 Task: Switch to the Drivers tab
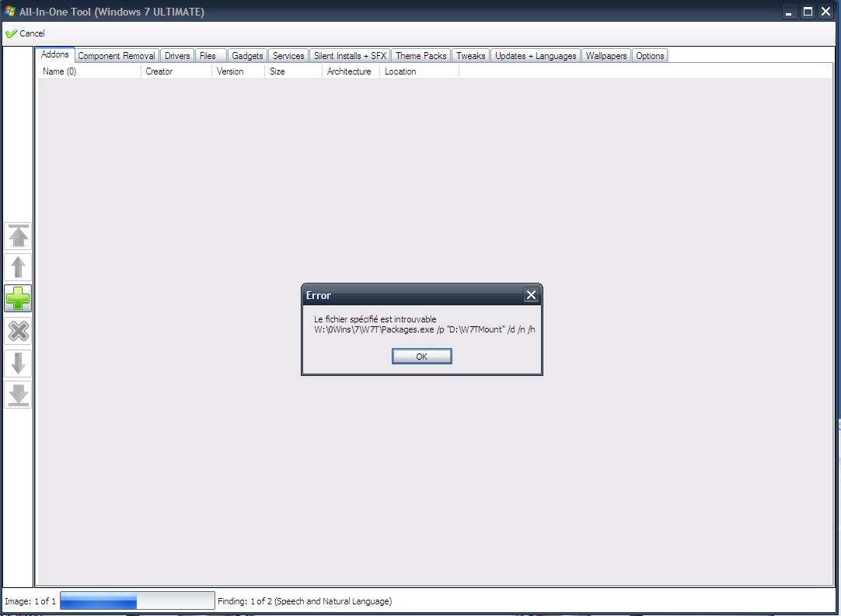click(177, 56)
